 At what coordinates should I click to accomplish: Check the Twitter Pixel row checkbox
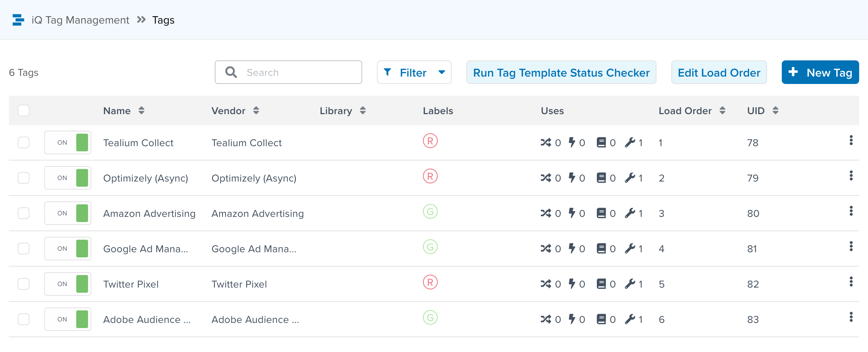click(x=24, y=284)
